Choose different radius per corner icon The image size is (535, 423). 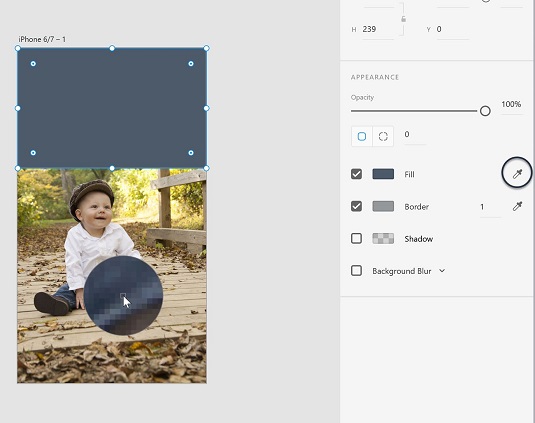[383, 136]
